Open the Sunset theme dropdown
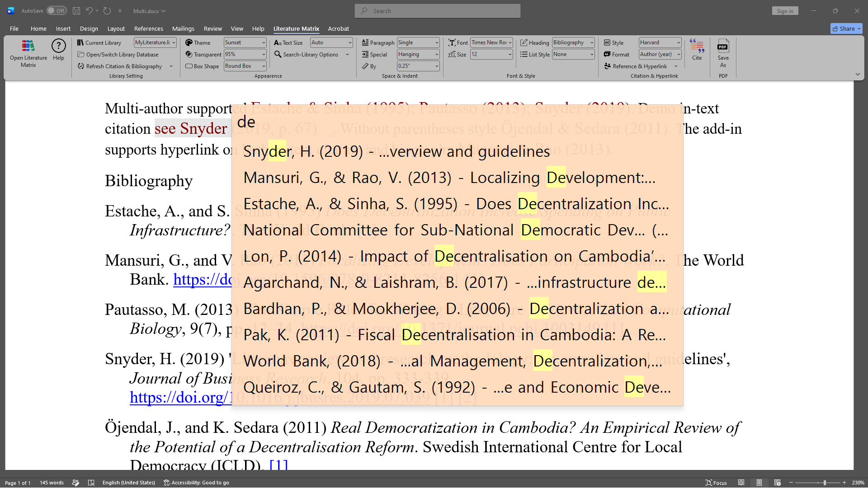 click(x=264, y=42)
